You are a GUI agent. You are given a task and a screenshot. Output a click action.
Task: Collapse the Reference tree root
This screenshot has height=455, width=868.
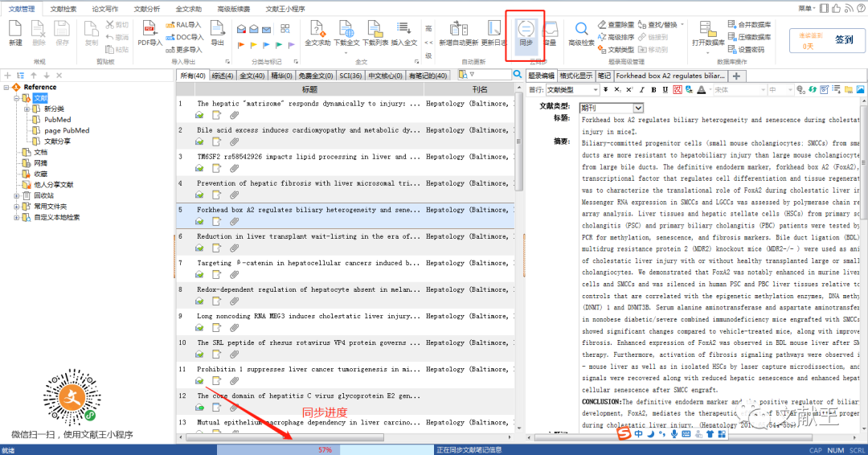point(6,88)
